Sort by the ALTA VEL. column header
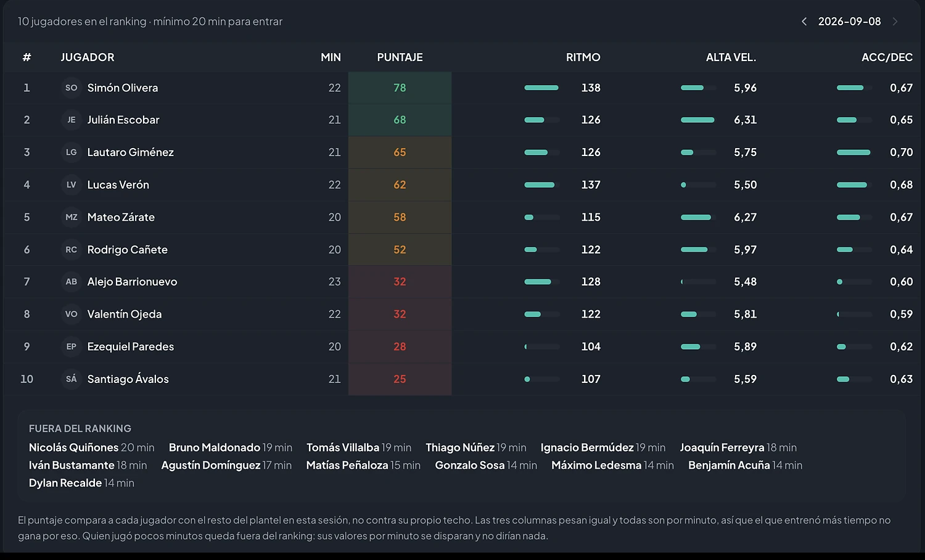The height and width of the screenshot is (560, 925). [x=731, y=57]
